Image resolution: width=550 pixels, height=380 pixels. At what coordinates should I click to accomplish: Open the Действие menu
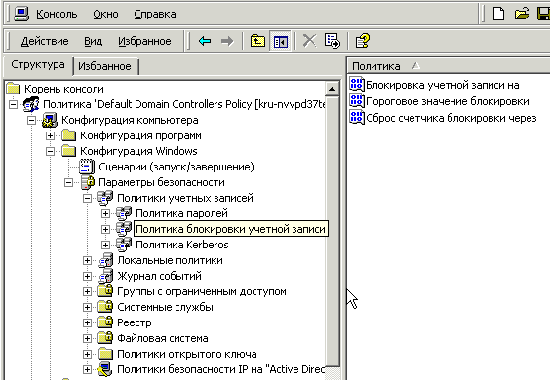click(x=45, y=41)
